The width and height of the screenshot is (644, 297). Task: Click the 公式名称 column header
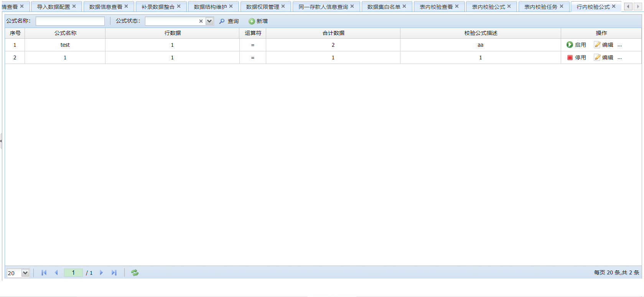point(65,33)
